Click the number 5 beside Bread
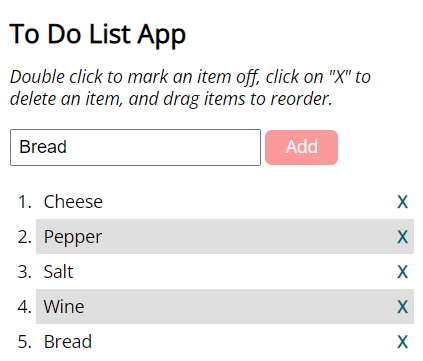Viewport: 423px width, 361px height. coord(24,342)
